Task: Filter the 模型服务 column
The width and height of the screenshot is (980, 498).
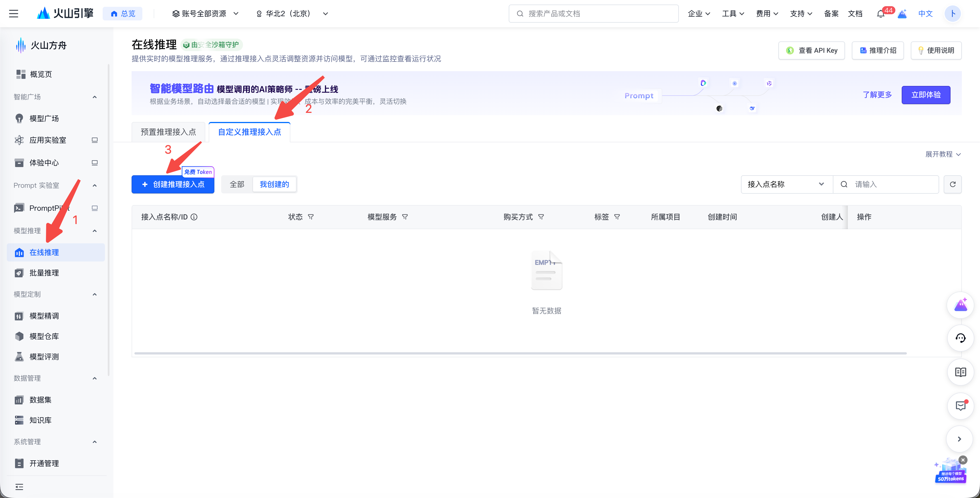Action: coord(405,217)
